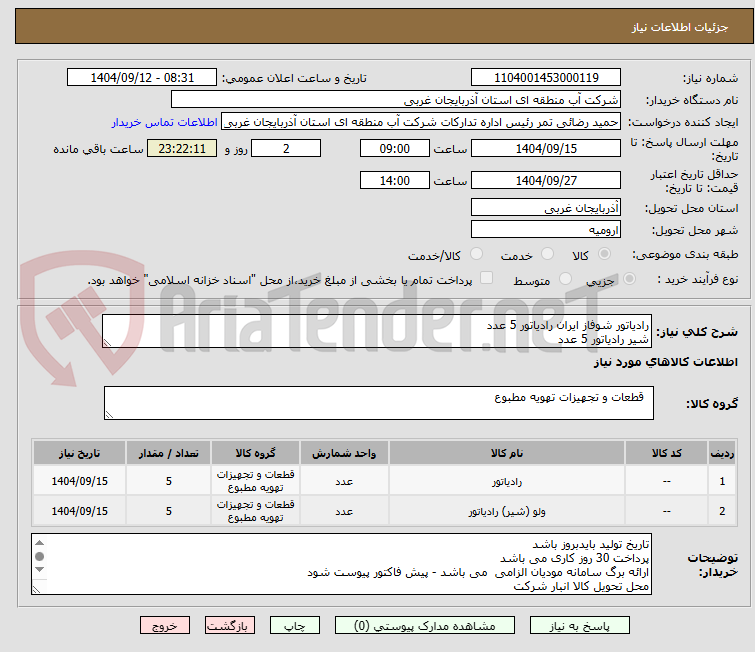Click the گروه کالا column header
Screen dimensions: 755x652
tap(255, 453)
